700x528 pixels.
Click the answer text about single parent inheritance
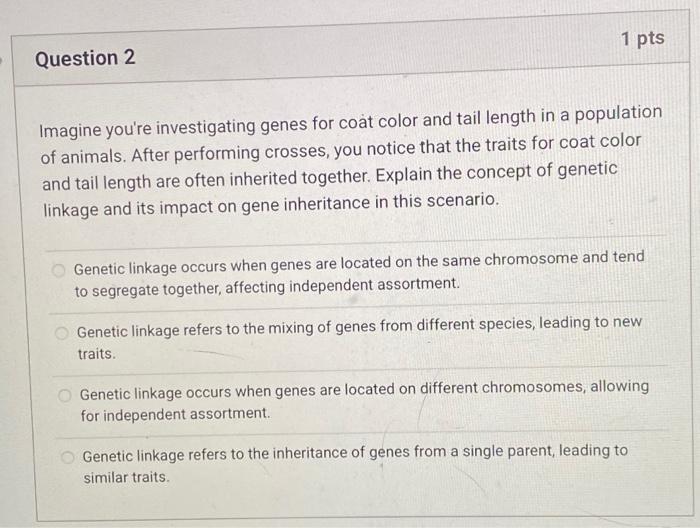355,453
